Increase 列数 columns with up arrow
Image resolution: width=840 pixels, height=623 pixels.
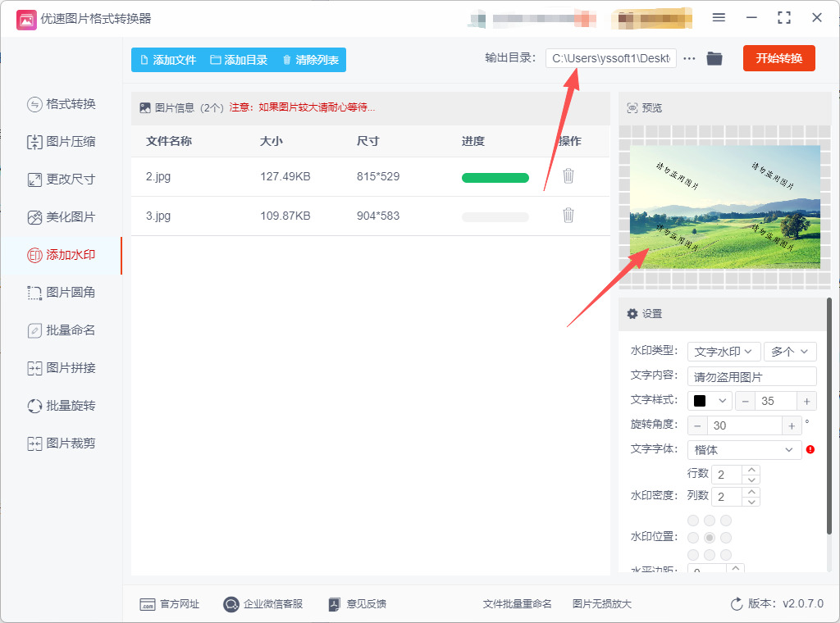pyautogui.click(x=751, y=492)
